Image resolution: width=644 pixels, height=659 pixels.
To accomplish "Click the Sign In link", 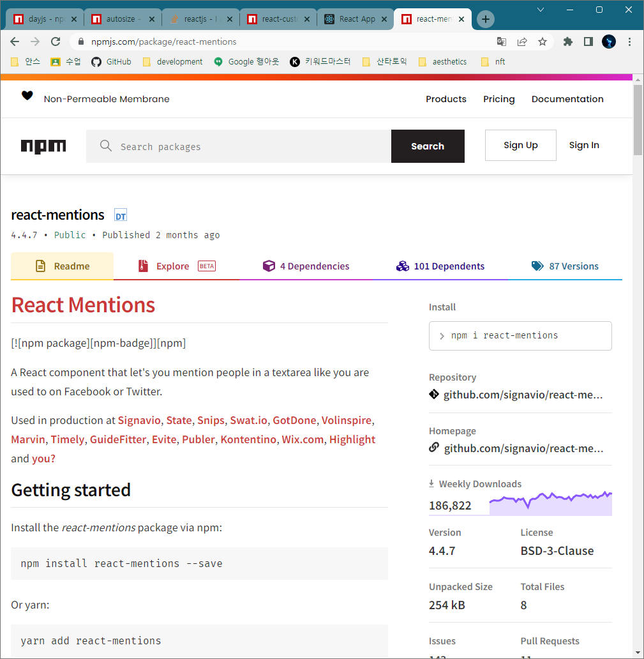I will click(584, 145).
